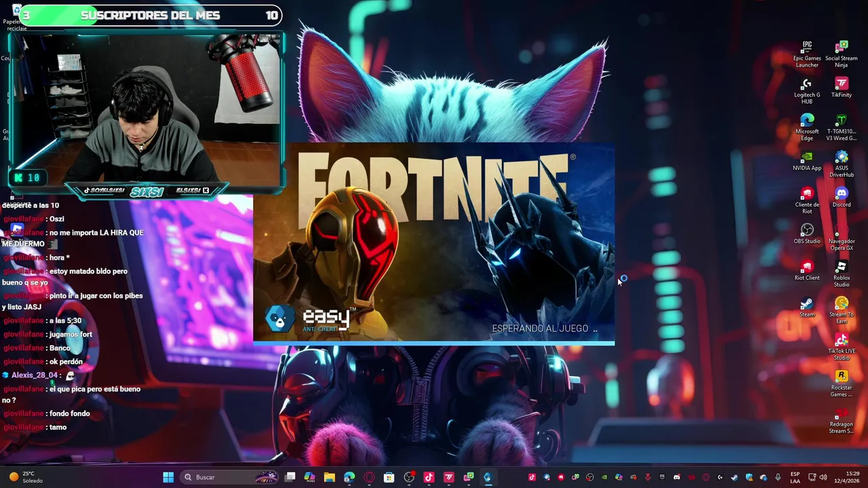Image resolution: width=868 pixels, height=488 pixels.
Task: Click the chat username Alexis_28_04
Action: (x=34, y=375)
